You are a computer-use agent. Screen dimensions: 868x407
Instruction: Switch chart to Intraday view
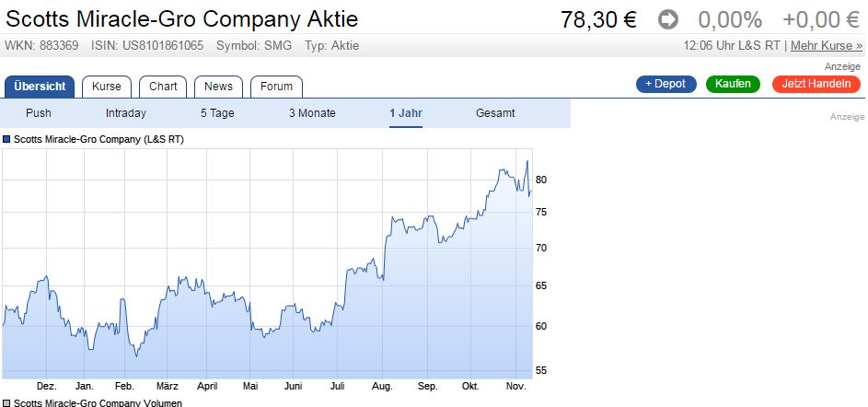[x=126, y=113]
